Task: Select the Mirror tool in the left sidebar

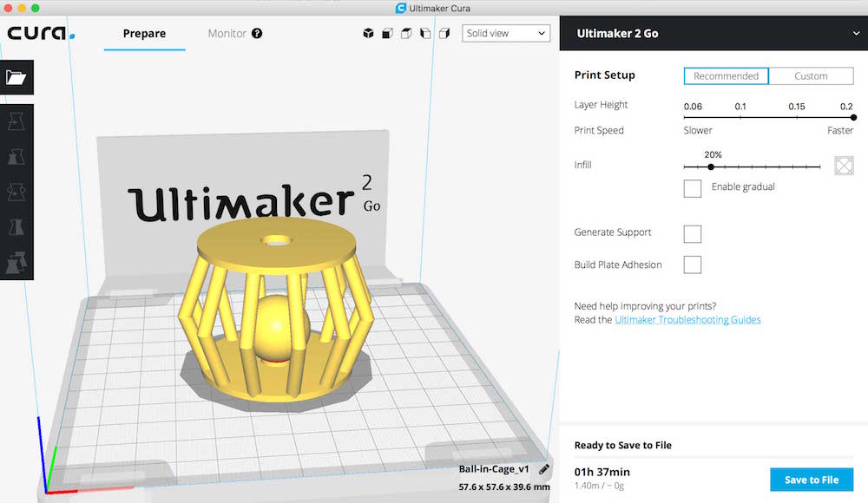Action: coord(16,227)
